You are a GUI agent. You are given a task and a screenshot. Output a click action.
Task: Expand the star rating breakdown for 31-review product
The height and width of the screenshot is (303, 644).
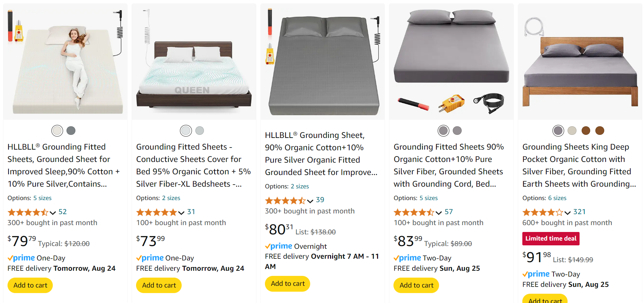click(x=182, y=213)
